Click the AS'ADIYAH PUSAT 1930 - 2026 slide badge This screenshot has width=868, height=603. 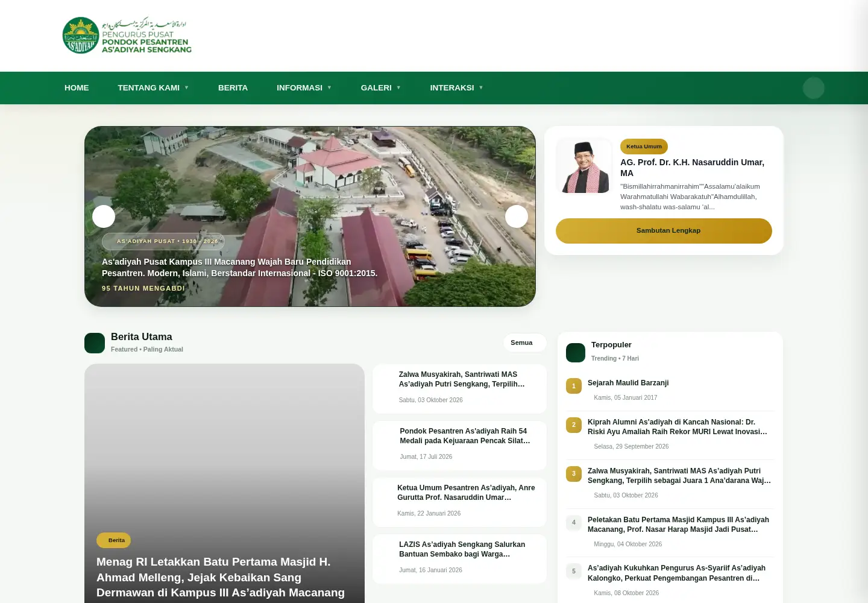[x=163, y=241]
